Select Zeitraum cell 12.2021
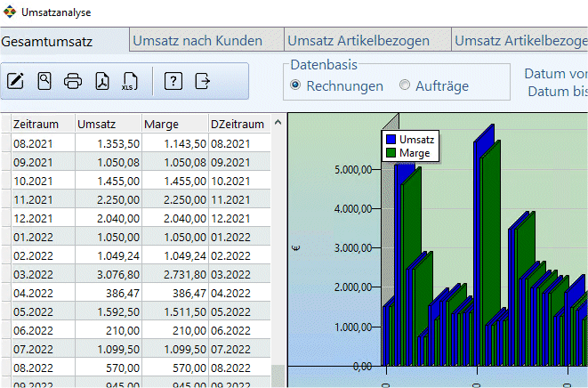This screenshot has height=388, width=588. tap(43, 218)
